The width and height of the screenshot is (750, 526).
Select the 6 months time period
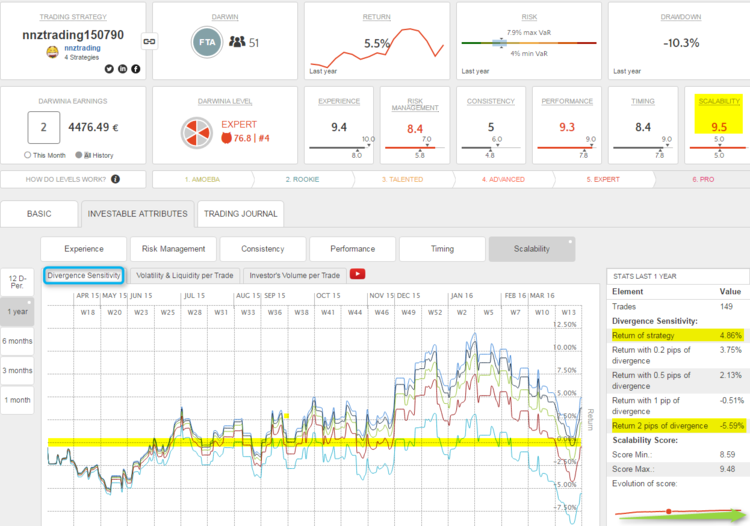pyautogui.click(x=17, y=341)
